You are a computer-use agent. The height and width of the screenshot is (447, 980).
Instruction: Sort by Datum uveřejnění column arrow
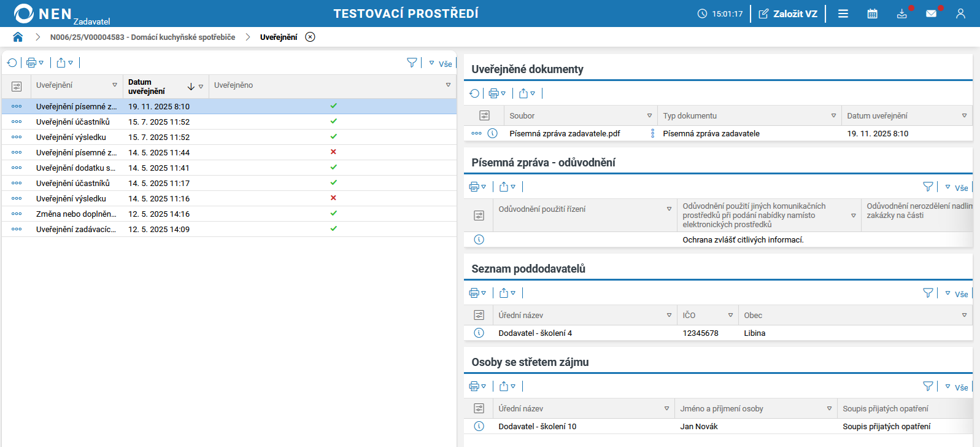[x=191, y=87]
